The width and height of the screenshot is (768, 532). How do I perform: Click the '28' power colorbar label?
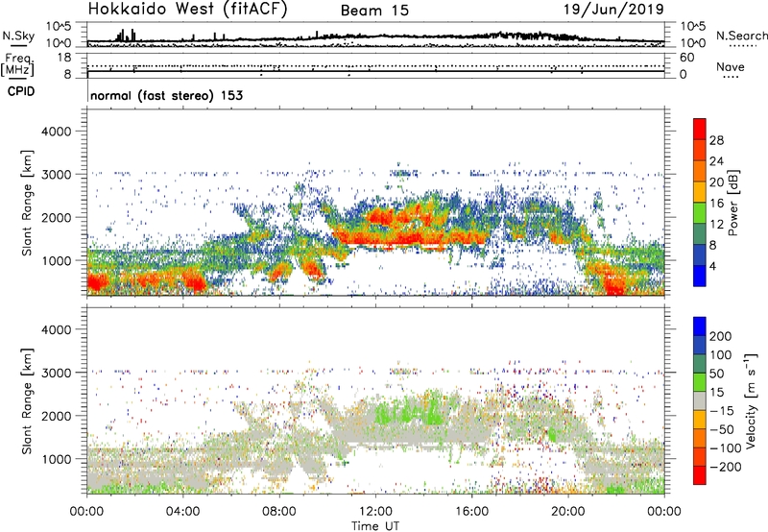[x=716, y=140]
